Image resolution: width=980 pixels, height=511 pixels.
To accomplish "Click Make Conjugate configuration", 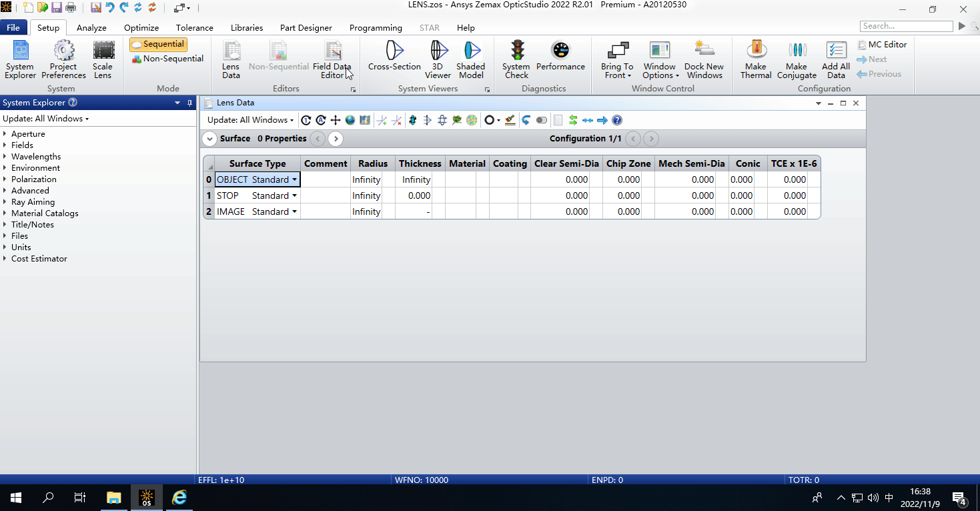I will 797,59.
